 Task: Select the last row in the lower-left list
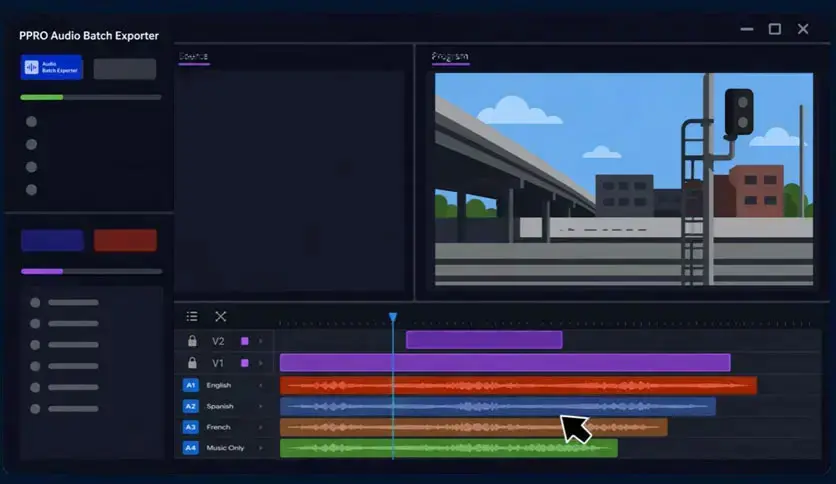(x=65, y=409)
